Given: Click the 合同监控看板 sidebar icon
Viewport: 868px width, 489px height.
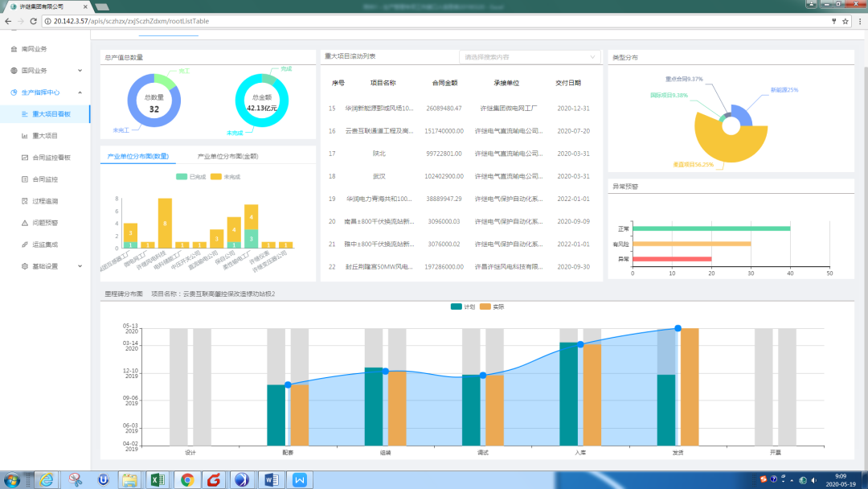Looking at the screenshot, I should coord(24,158).
